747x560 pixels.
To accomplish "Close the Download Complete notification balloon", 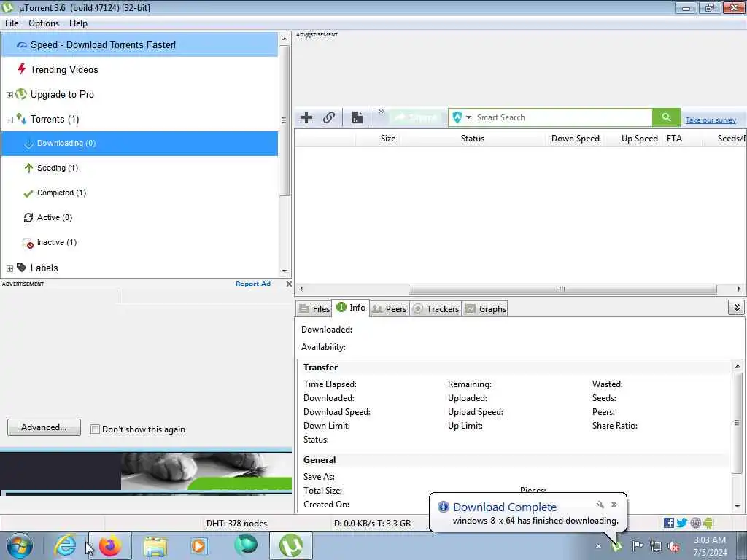I will 614,505.
